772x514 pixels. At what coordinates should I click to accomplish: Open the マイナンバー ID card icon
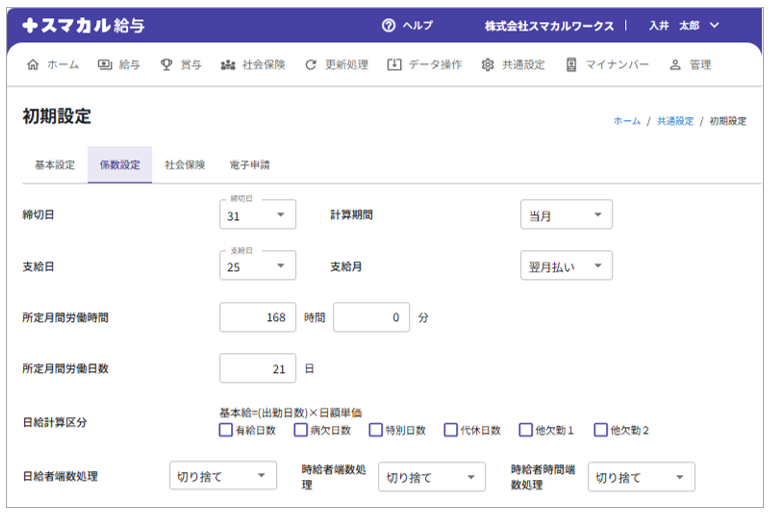(x=571, y=65)
